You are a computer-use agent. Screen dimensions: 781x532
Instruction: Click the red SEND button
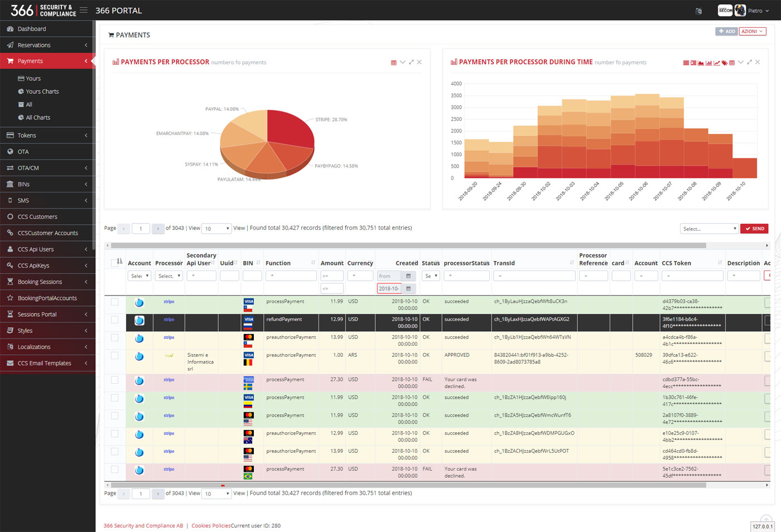coord(754,229)
